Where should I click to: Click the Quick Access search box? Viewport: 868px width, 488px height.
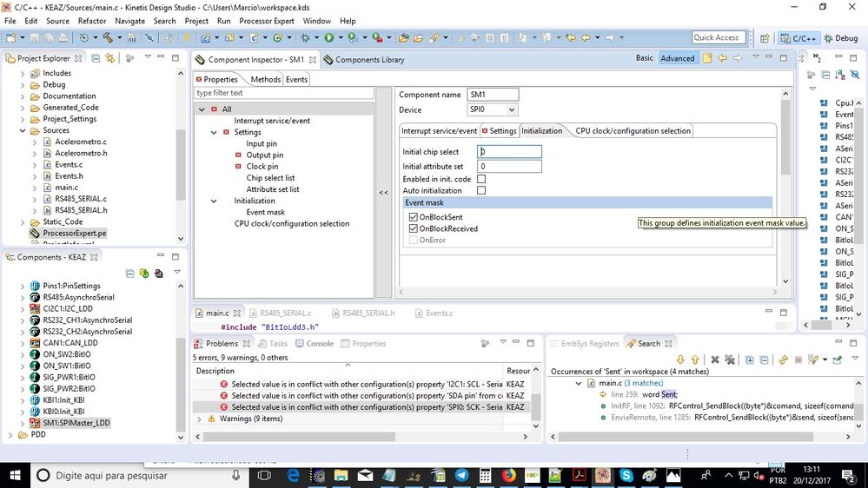coord(719,37)
